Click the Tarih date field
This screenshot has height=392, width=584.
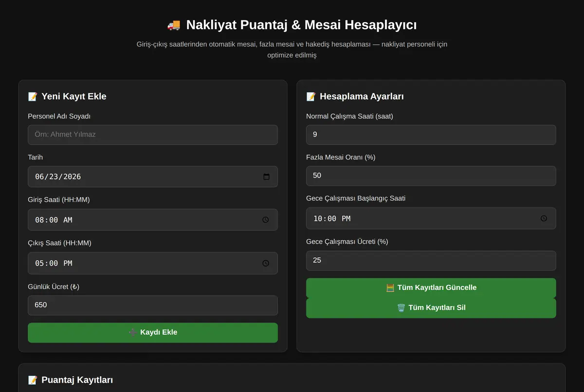tap(153, 177)
